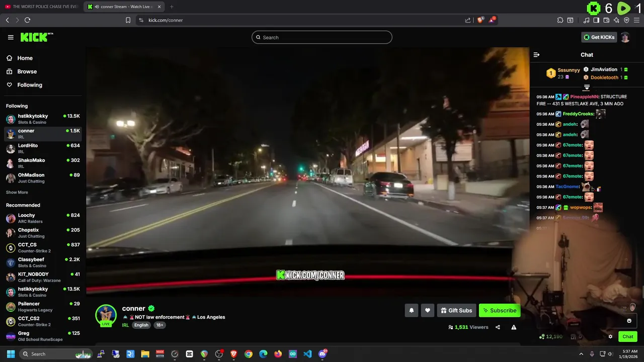644x362 pixels.
Task: Click the Get KICKs button
Action: point(599,37)
